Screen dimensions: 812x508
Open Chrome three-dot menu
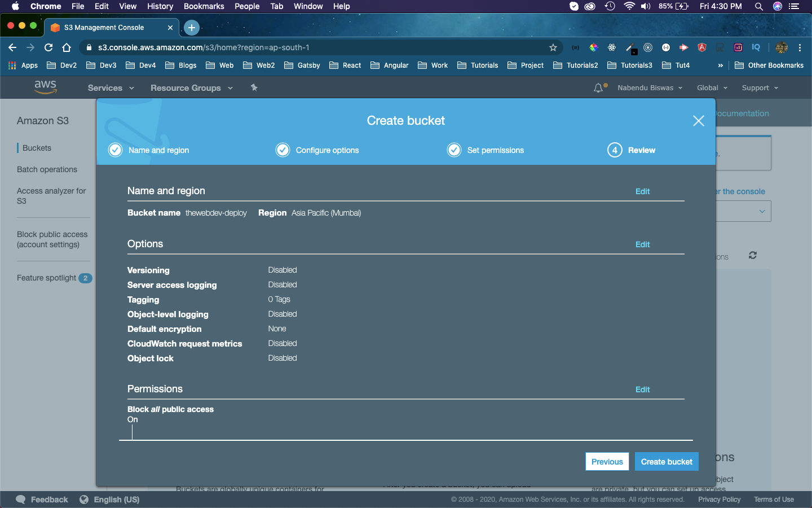(x=800, y=47)
